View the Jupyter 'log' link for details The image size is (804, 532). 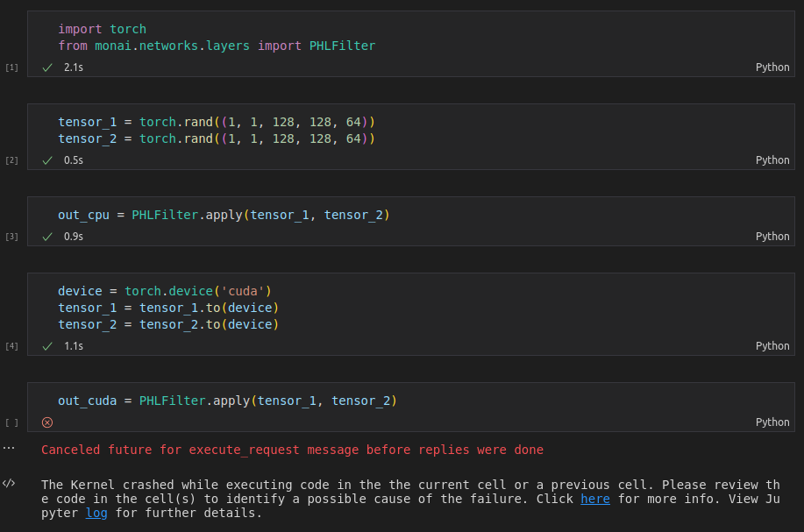(x=96, y=513)
